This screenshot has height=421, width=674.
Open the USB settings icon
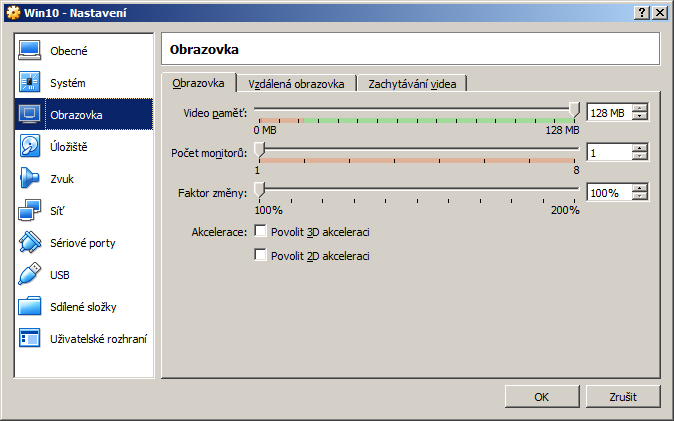click(30, 274)
